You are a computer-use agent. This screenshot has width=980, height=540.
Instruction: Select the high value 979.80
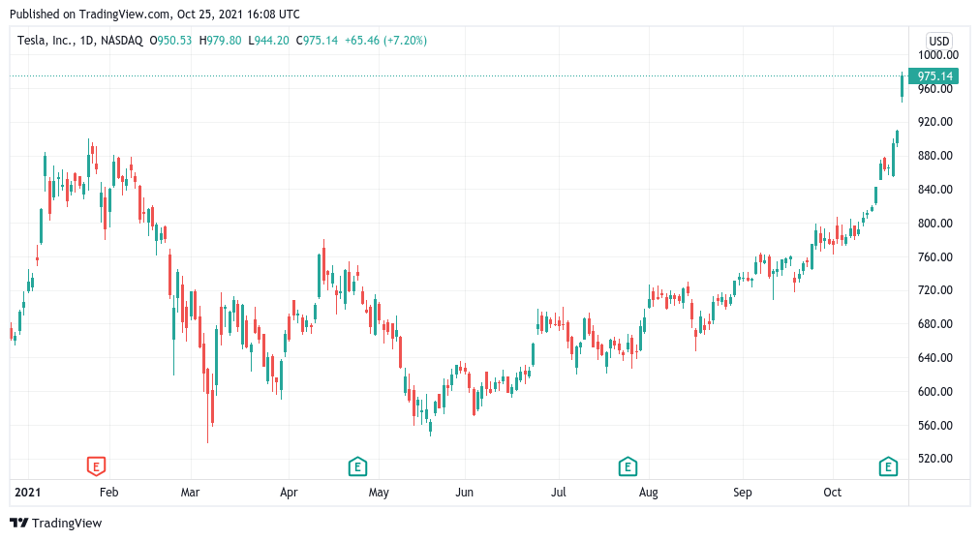tap(225, 41)
